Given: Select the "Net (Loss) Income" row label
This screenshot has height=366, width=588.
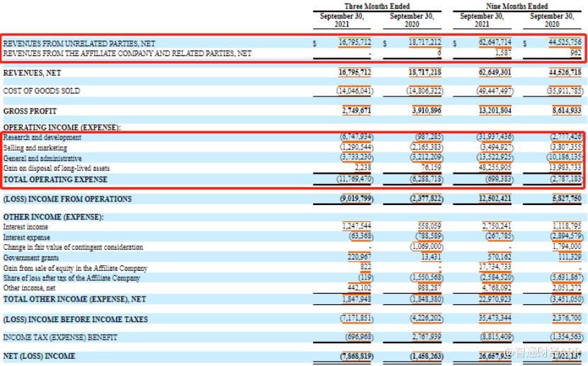Looking at the screenshot, I should 39,356.
